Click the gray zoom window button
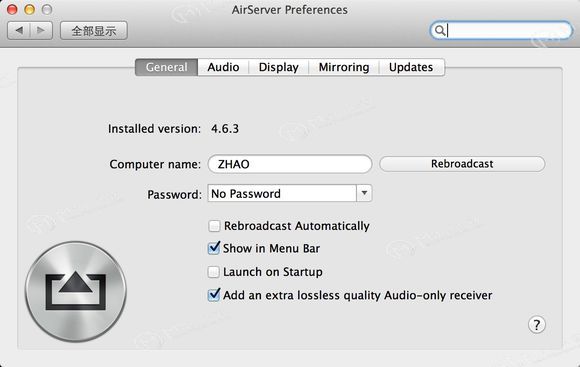 47,10
